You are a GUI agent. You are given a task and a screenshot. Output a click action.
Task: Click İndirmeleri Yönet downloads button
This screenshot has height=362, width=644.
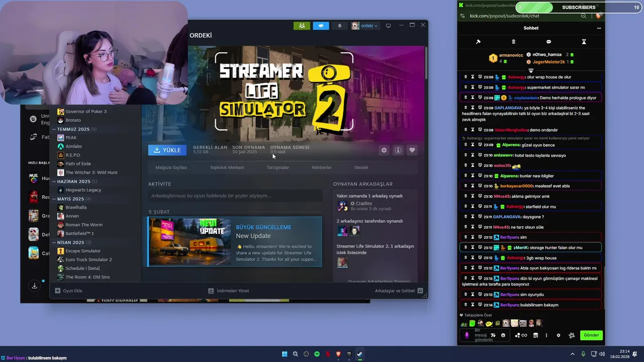click(229, 291)
